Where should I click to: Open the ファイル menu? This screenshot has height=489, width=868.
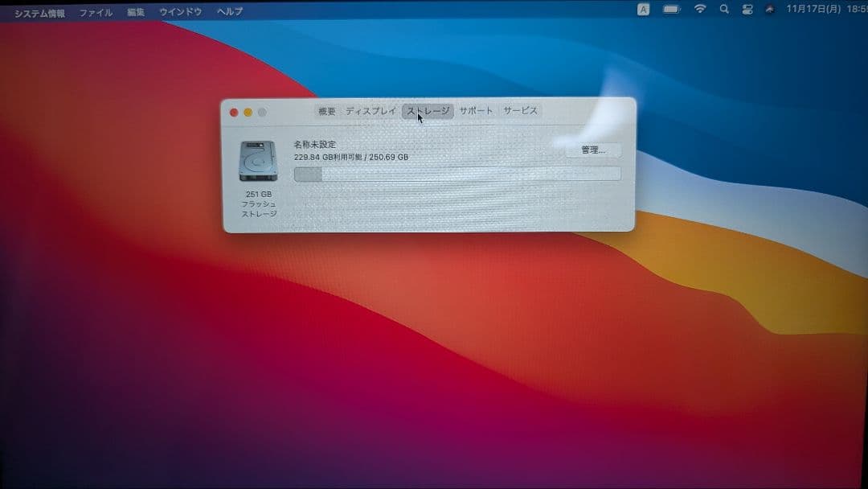pos(95,12)
